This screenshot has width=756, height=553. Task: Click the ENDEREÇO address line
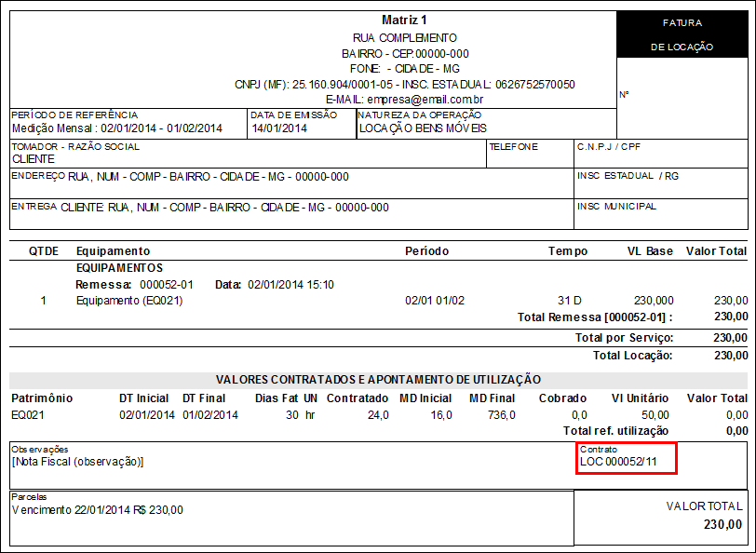click(x=180, y=177)
